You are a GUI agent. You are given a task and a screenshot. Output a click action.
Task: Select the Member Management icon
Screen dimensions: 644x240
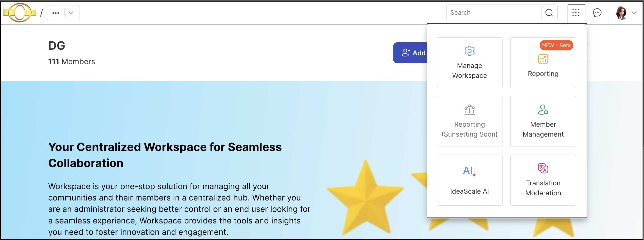543,110
